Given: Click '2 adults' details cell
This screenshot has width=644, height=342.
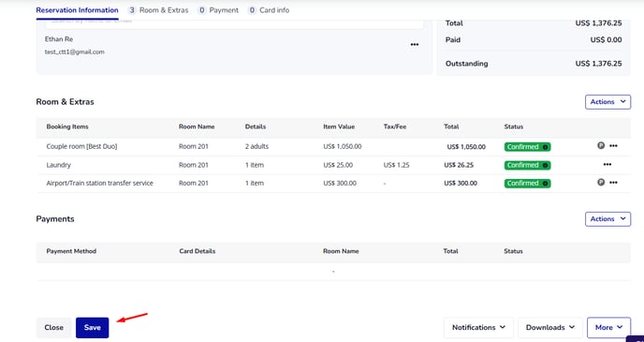Looking at the screenshot, I should pos(256,146).
